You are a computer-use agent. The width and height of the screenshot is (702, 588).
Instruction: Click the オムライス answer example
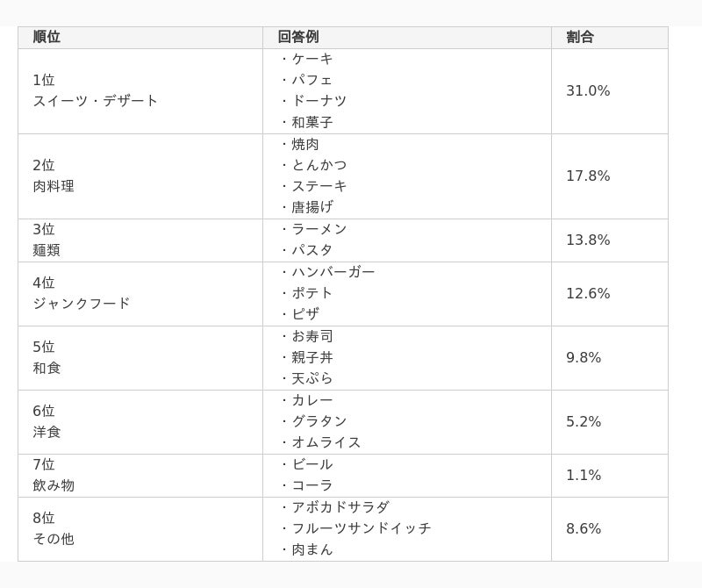tap(326, 442)
